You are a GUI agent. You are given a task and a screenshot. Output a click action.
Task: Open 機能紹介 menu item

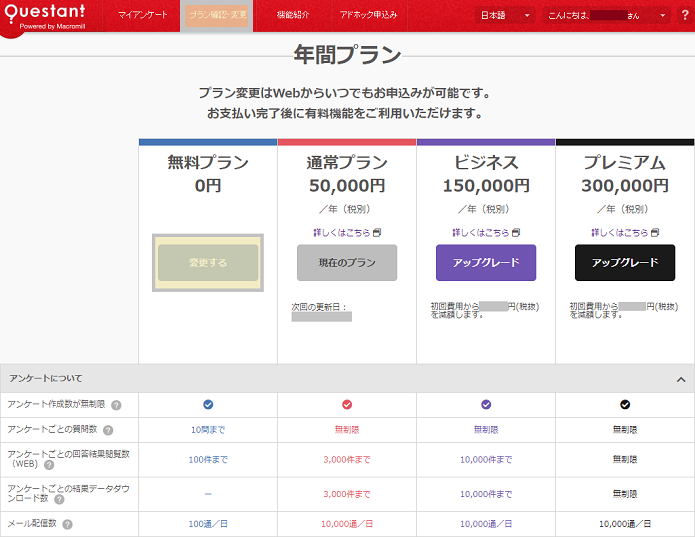[292, 15]
